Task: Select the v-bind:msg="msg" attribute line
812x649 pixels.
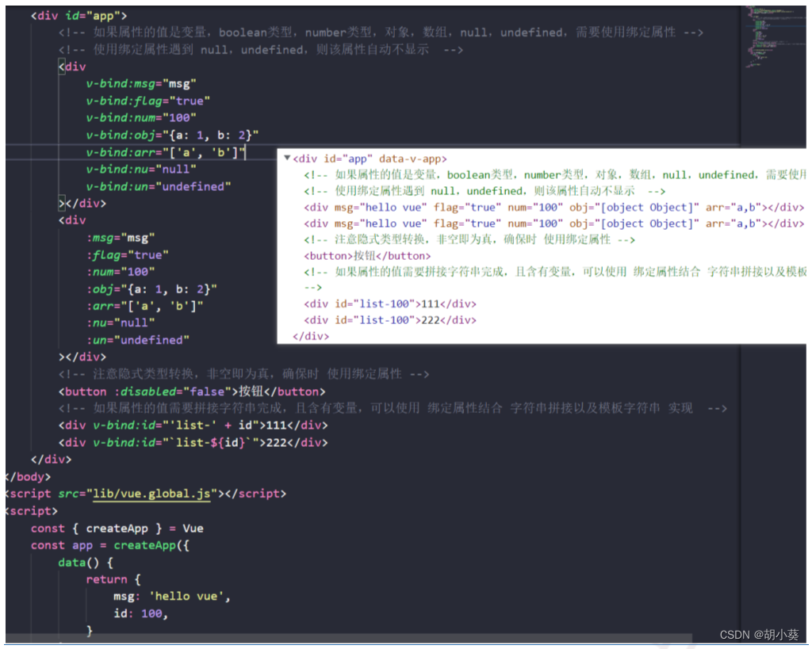Action: [x=141, y=83]
